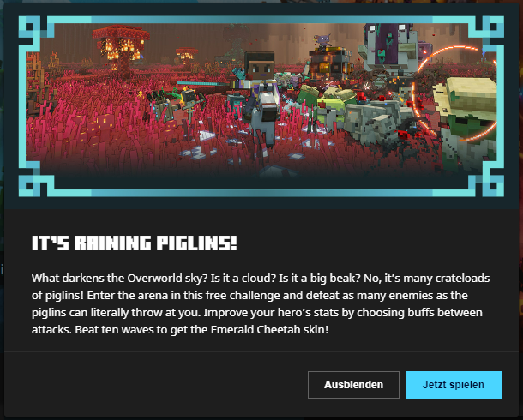This screenshot has height=420, width=523.
Task: Click the bottom-right cyan frame corner ornament
Action: [x=489, y=184]
